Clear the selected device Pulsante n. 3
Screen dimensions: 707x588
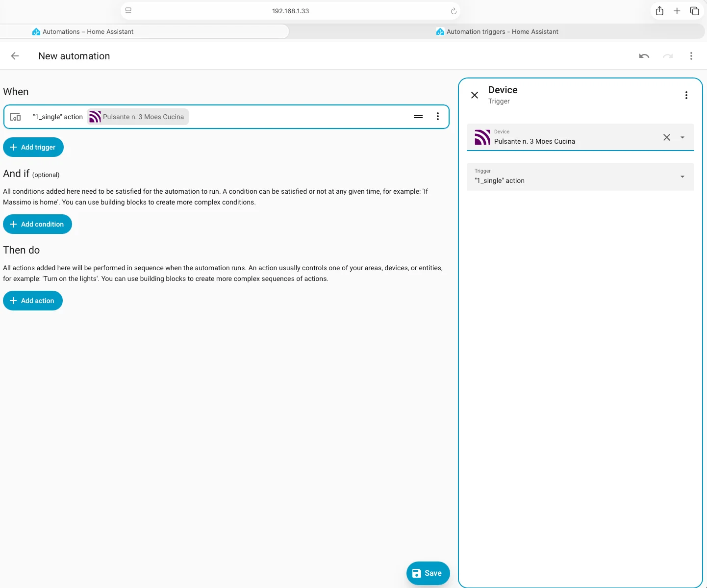[x=667, y=137]
